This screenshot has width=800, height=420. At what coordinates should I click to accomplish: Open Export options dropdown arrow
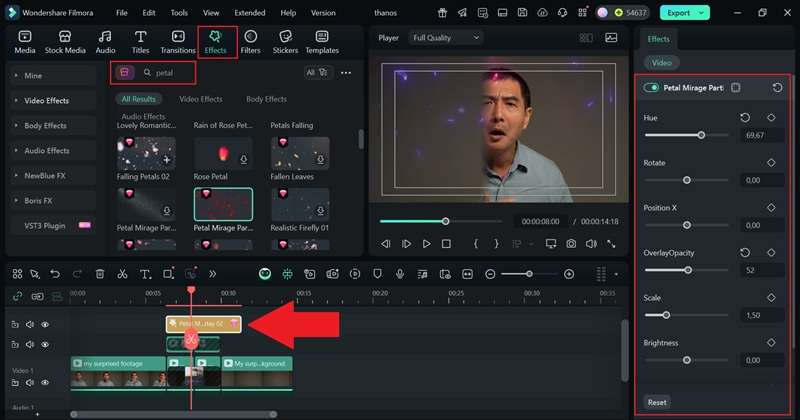click(702, 13)
